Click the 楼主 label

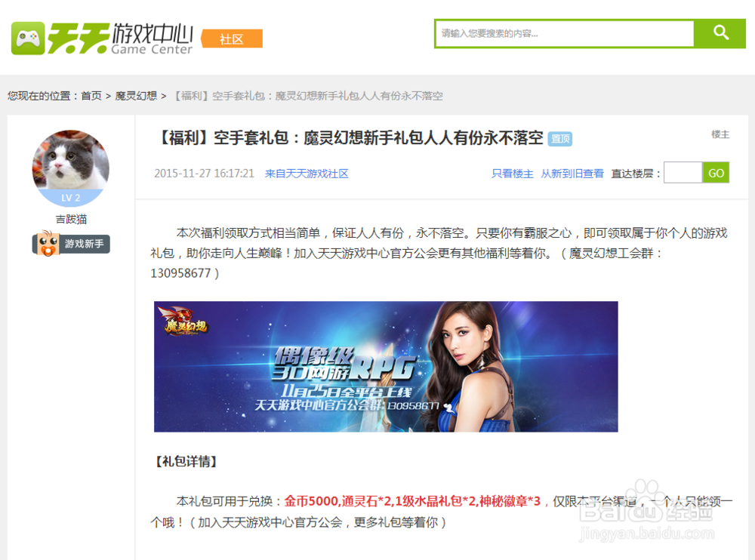coord(720,134)
